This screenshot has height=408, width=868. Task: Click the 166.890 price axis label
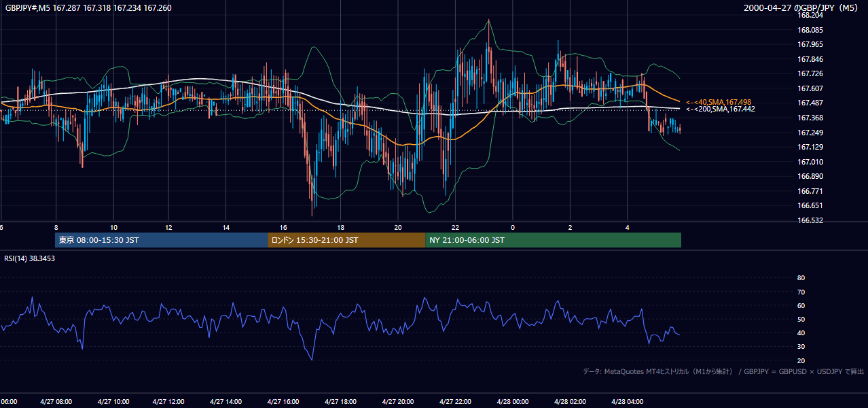[810, 176]
